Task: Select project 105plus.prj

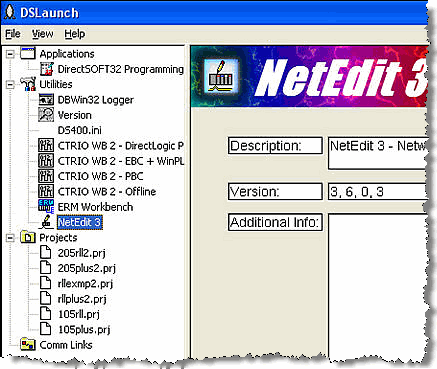Action: pos(84,330)
